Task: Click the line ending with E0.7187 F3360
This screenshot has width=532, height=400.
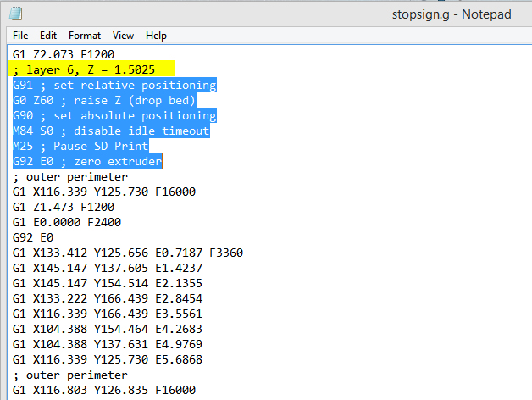Action: coord(129,253)
